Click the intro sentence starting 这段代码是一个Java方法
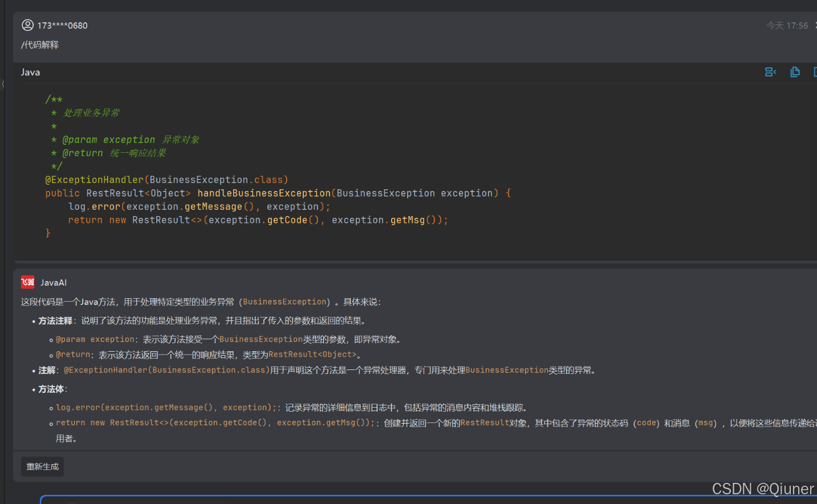 click(201, 302)
